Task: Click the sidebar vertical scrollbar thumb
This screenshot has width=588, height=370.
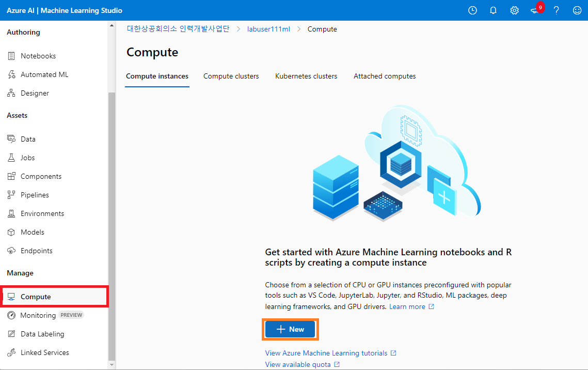Action: point(112,226)
